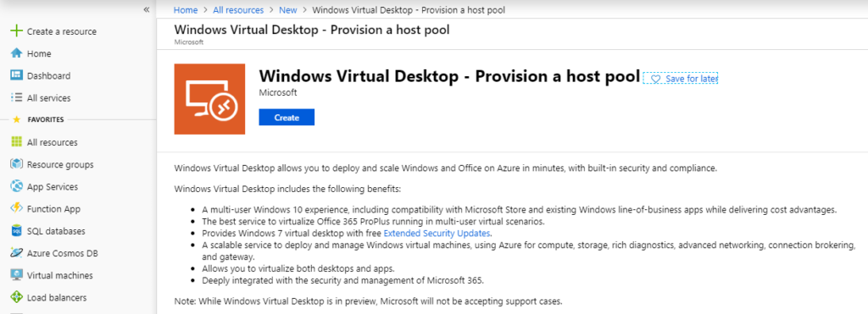Viewport: 868px width, 314px height.
Task: Click the blade title 'Windows Virtual Desktop - Provision a host pool'
Action: pyautogui.click(x=312, y=30)
